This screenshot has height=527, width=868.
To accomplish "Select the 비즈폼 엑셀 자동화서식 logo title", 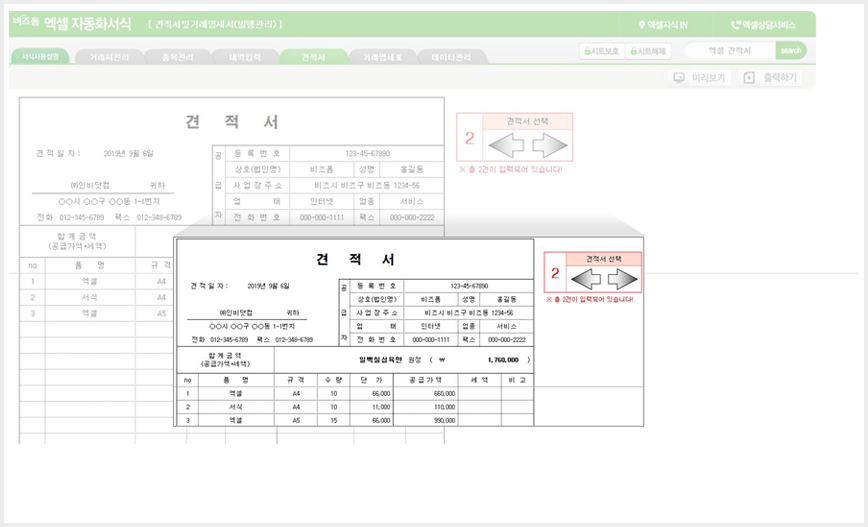I will [72, 23].
